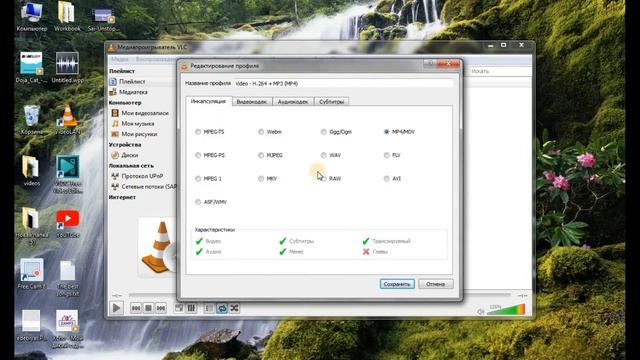The image size is (640, 360).
Task: Select the MP4/MOV radio button
Action: point(387,132)
